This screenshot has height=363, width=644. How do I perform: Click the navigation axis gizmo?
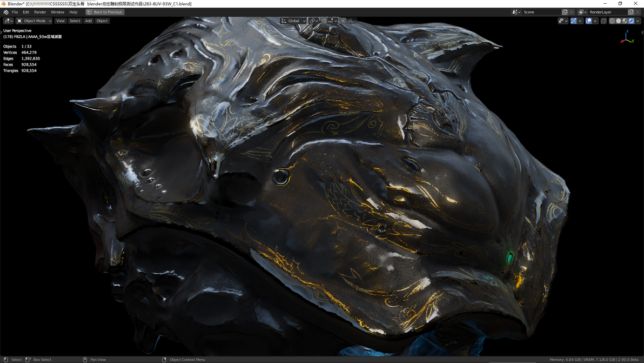[x=627, y=37]
